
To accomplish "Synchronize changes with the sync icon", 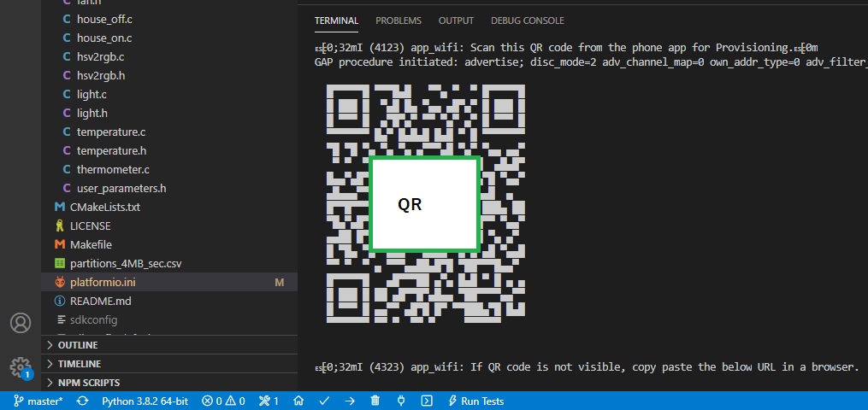I will [82, 401].
